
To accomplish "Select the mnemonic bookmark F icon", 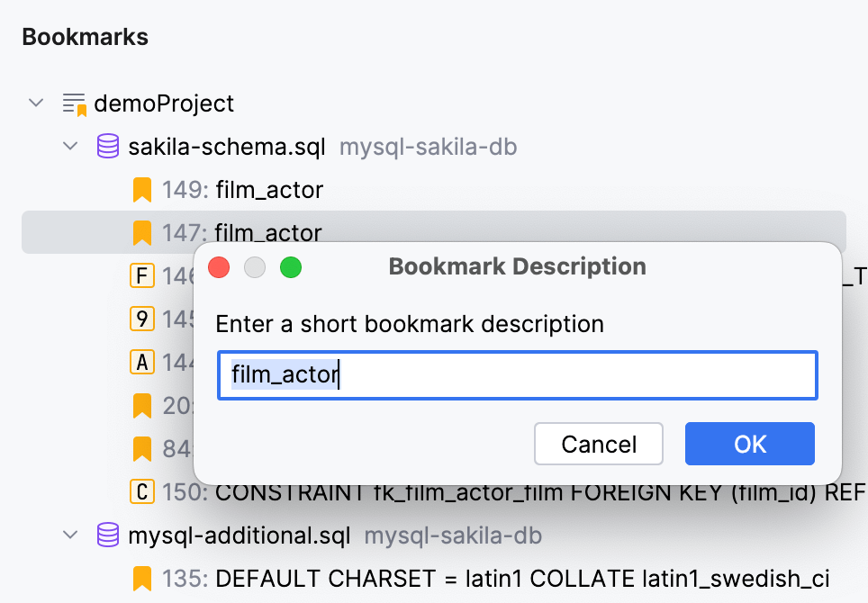I will click(141, 275).
